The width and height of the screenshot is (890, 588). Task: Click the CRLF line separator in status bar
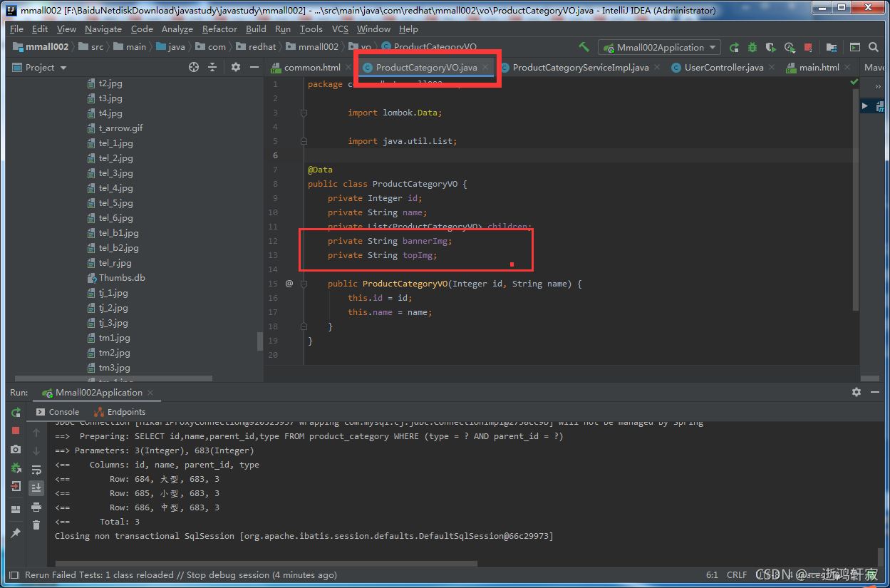(x=737, y=574)
